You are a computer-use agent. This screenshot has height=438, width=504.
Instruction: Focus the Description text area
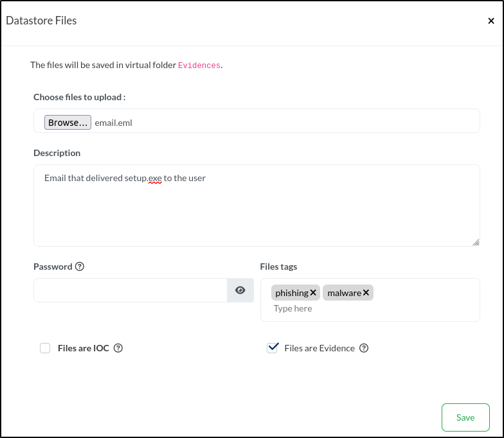point(256,212)
